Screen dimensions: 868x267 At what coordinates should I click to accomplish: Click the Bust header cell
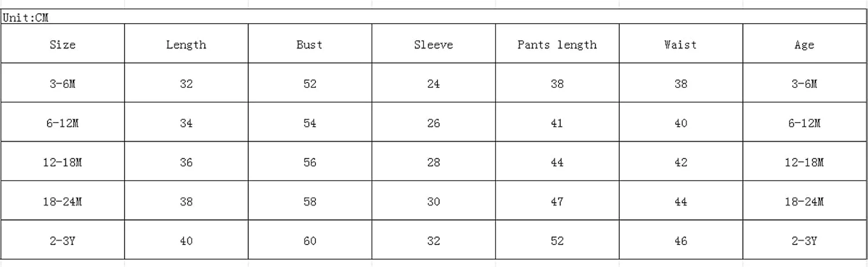coord(310,44)
